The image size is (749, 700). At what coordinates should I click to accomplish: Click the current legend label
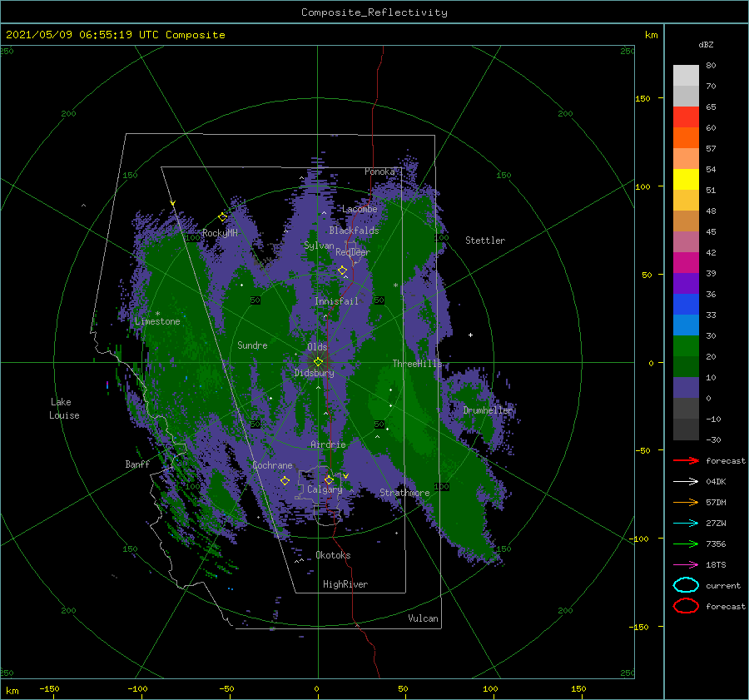[723, 586]
